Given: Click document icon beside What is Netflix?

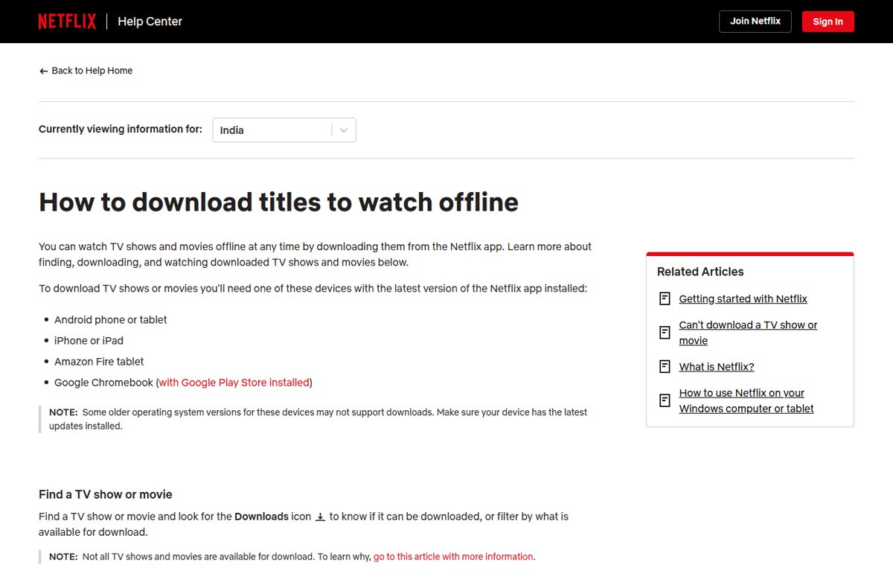Looking at the screenshot, I should tap(665, 367).
